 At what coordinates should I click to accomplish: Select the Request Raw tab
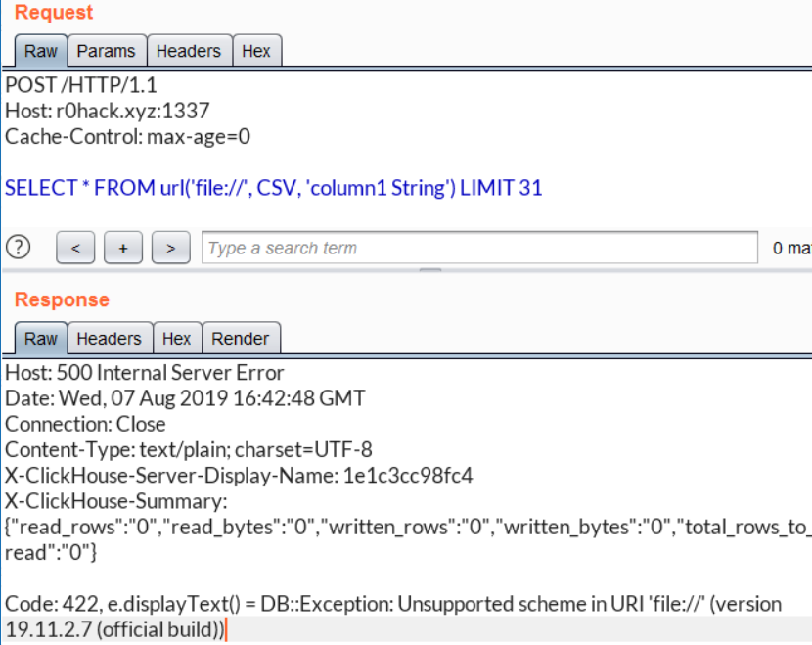(x=41, y=51)
